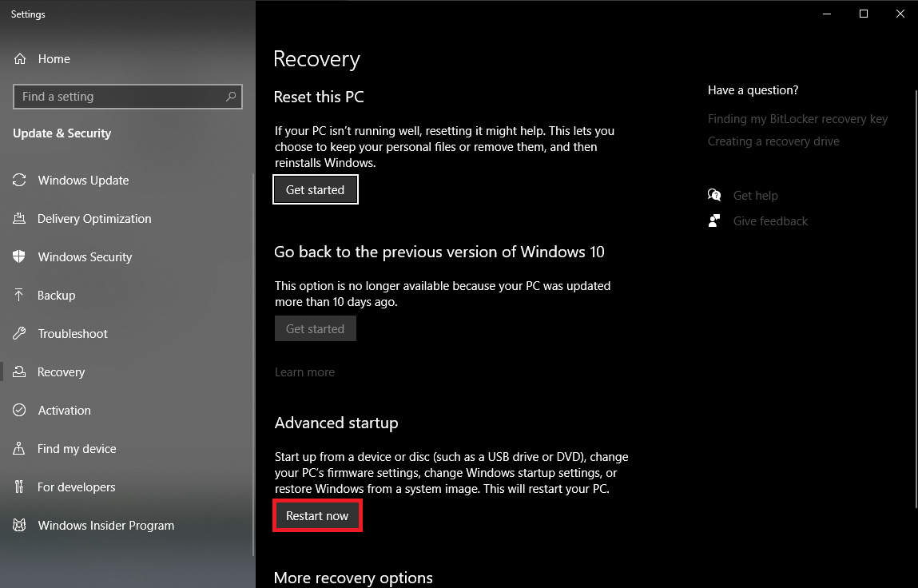918x588 pixels.
Task: Click the Activation checkmark icon
Action: tap(20, 411)
